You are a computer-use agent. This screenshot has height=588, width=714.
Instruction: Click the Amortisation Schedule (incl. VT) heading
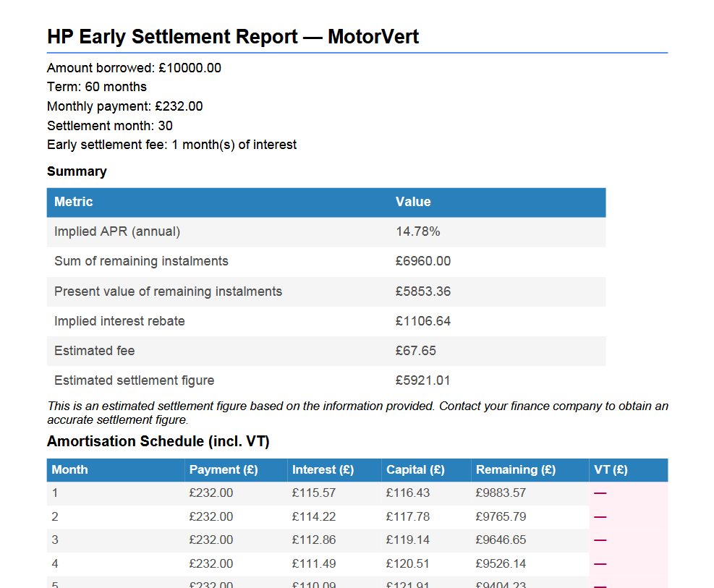pyautogui.click(x=158, y=441)
